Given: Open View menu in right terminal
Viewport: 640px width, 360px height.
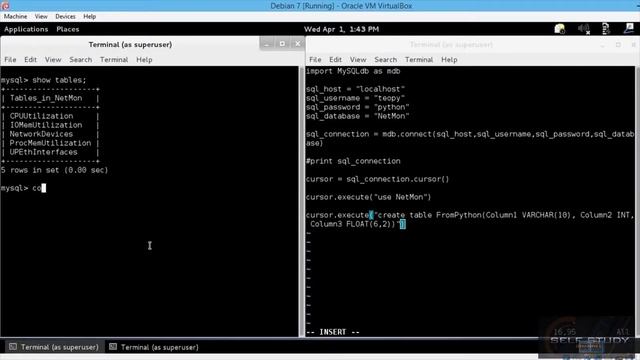Looking at the screenshot, I should pyautogui.click(x=358, y=60).
